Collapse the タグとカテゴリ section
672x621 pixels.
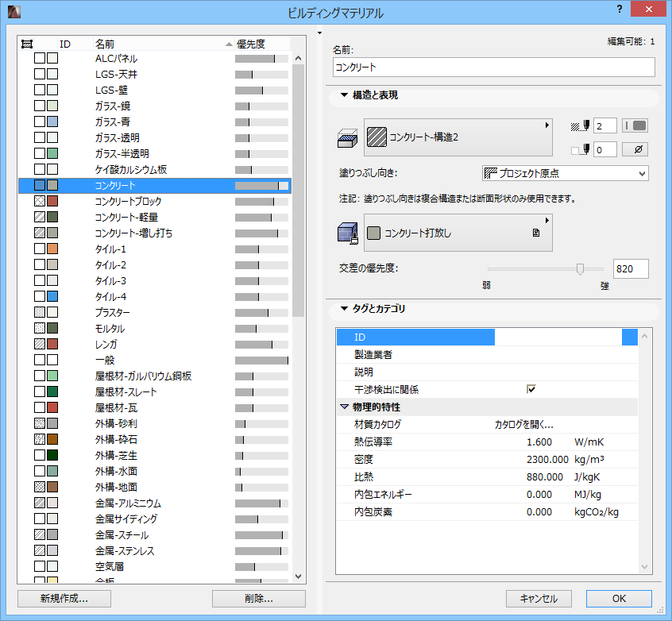[344, 308]
